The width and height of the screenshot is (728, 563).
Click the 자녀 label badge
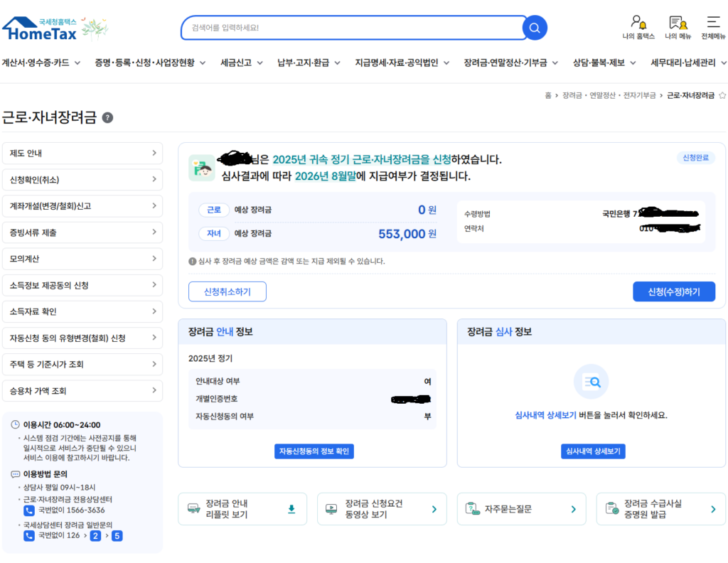point(214,233)
